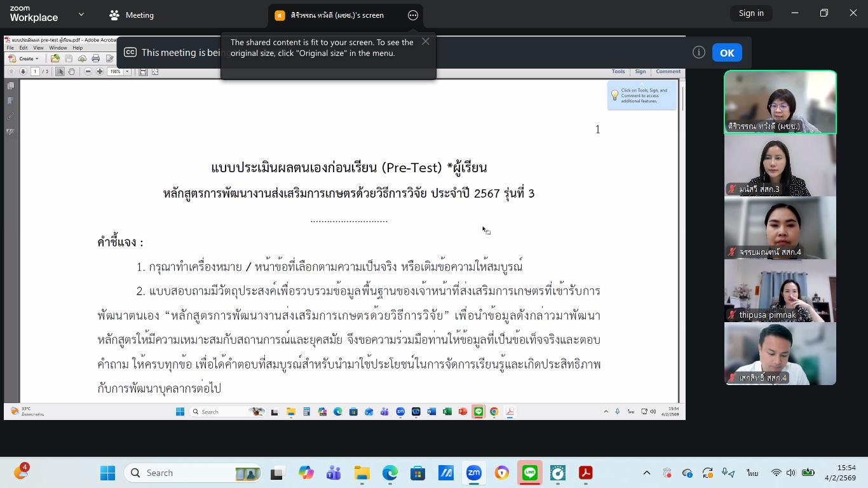The height and width of the screenshot is (488, 868).
Task: Expand hidden system tray icons chevron
Action: tap(647, 473)
